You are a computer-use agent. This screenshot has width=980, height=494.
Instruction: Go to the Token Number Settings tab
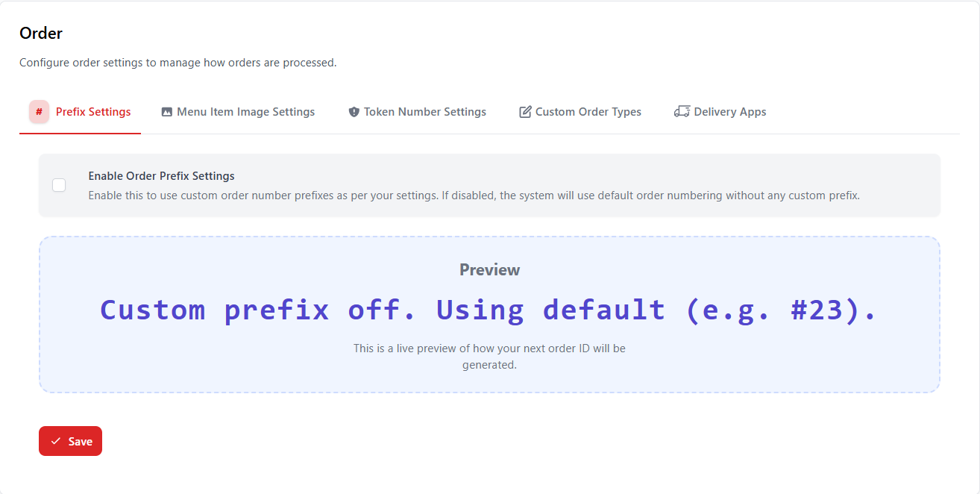(x=424, y=112)
